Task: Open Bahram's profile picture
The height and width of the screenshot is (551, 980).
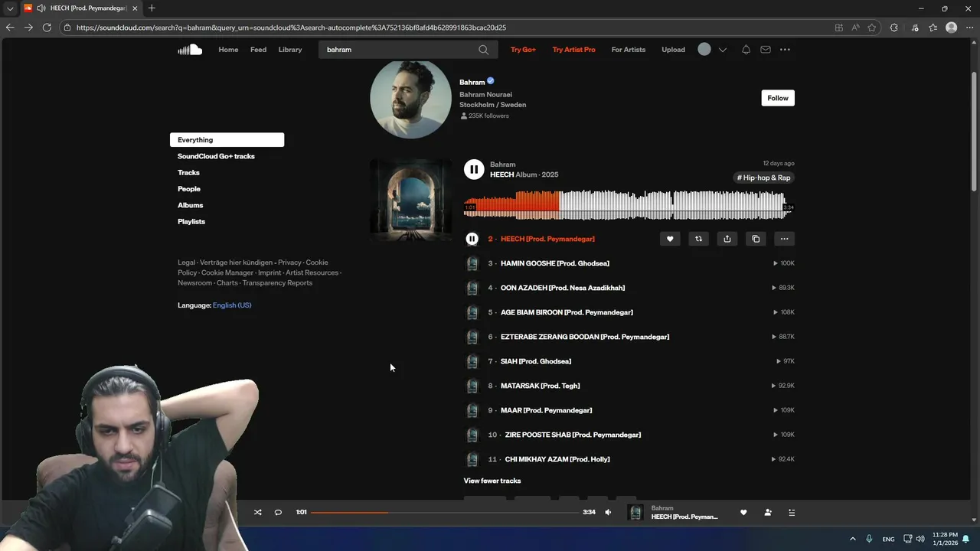Action: click(410, 98)
